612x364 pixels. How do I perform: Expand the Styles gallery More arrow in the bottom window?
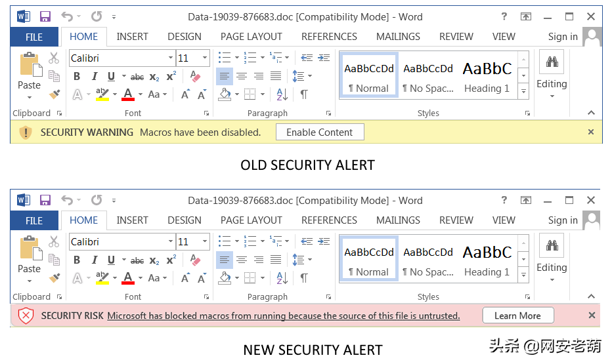pos(524,275)
